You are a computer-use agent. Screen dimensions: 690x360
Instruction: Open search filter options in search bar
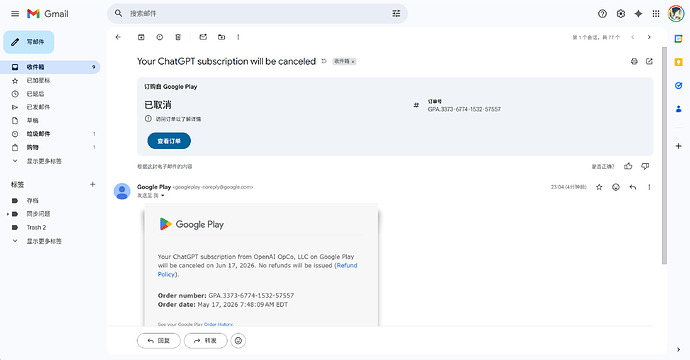[396, 14]
